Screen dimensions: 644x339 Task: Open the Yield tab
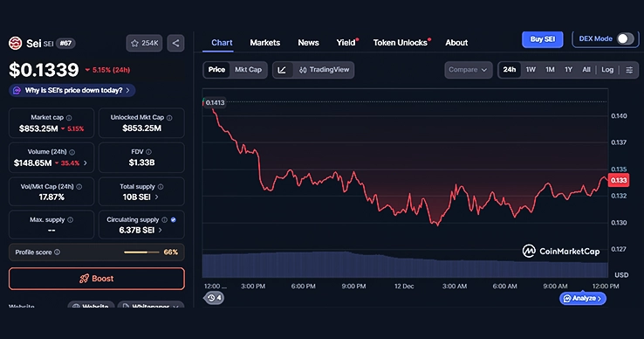[346, 43]
